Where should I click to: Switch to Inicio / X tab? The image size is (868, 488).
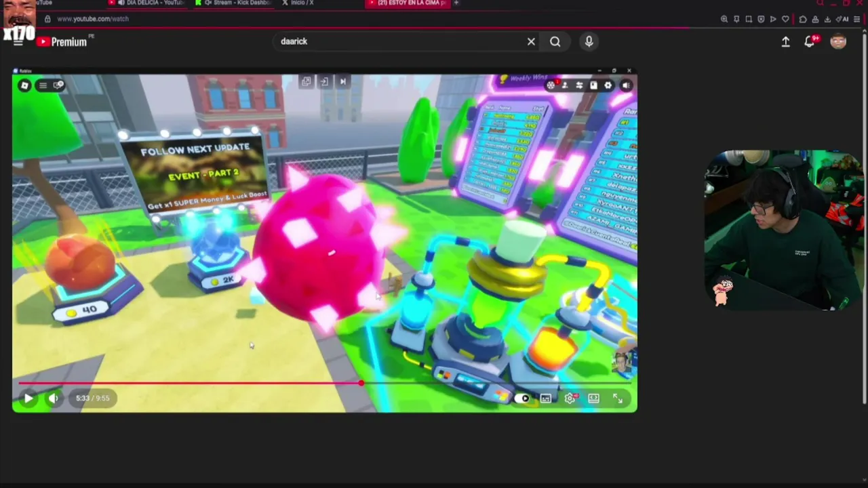[x=298, y=3]
